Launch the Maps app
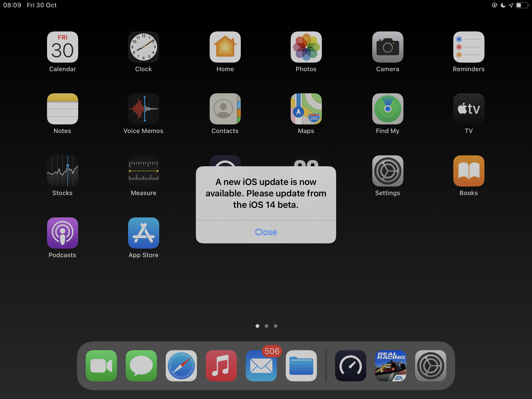Screen dimensions: 532x399 (x=306, y=109)
